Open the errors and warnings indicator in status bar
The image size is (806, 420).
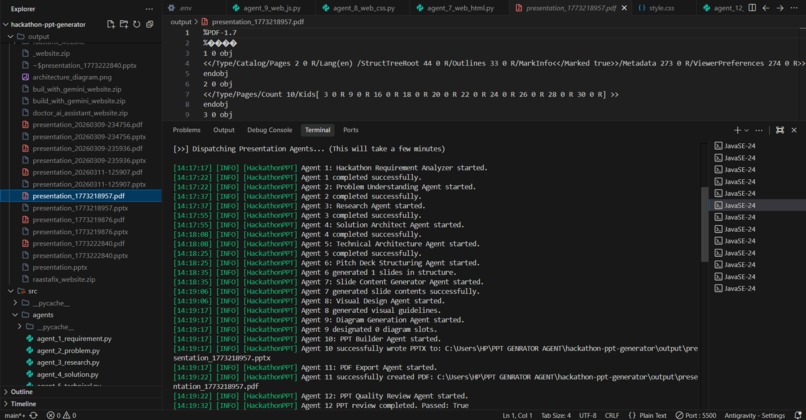61,415
